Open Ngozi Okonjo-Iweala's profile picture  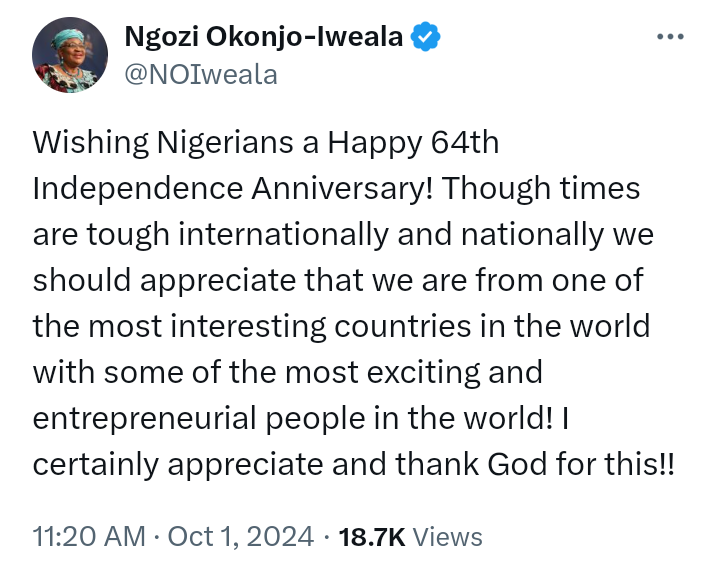click(x=70, y=55)
